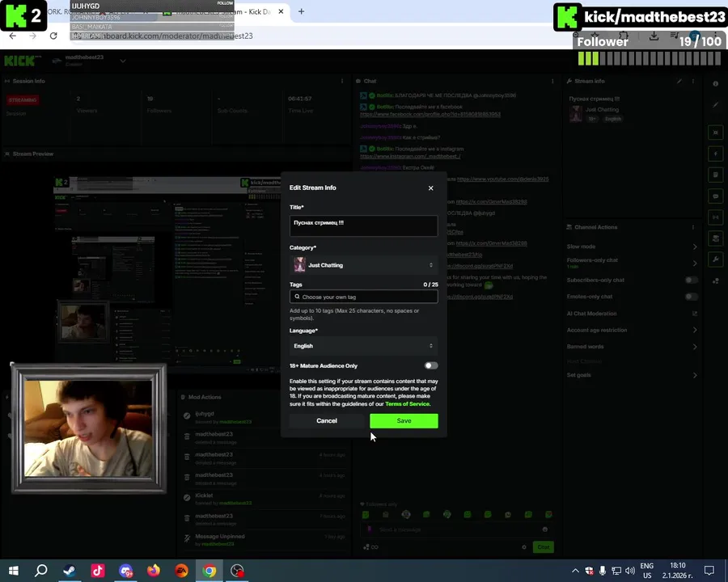Reload the Kick dashboard page
The image size is (728, 582).
[53, 36]
